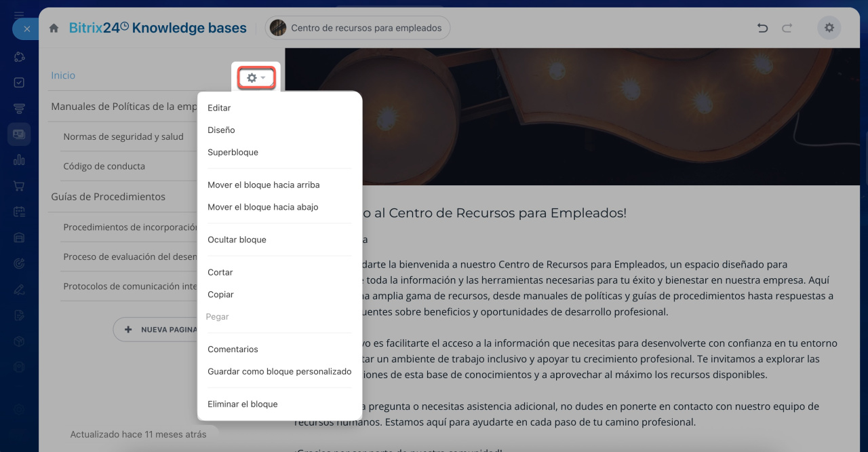Choose Diseño in the block menu
868x452 pixels.
pyautogui.click(x=221, y=130)
